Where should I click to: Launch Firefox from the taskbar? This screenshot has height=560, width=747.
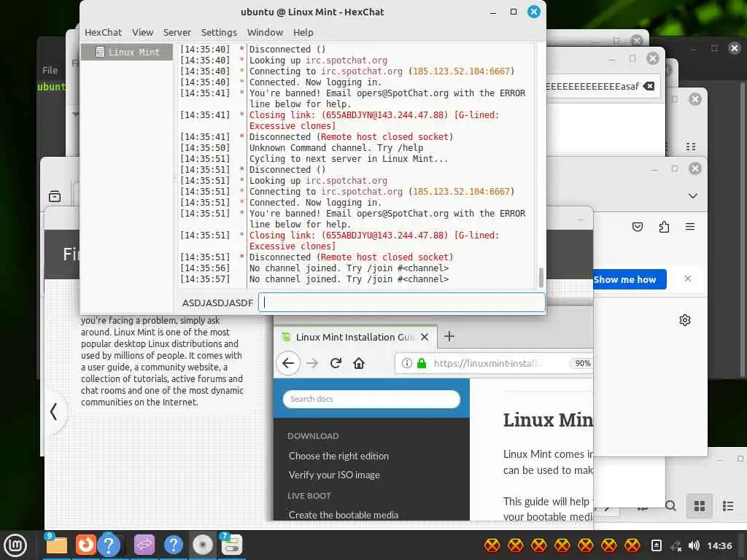click(85, 545)
